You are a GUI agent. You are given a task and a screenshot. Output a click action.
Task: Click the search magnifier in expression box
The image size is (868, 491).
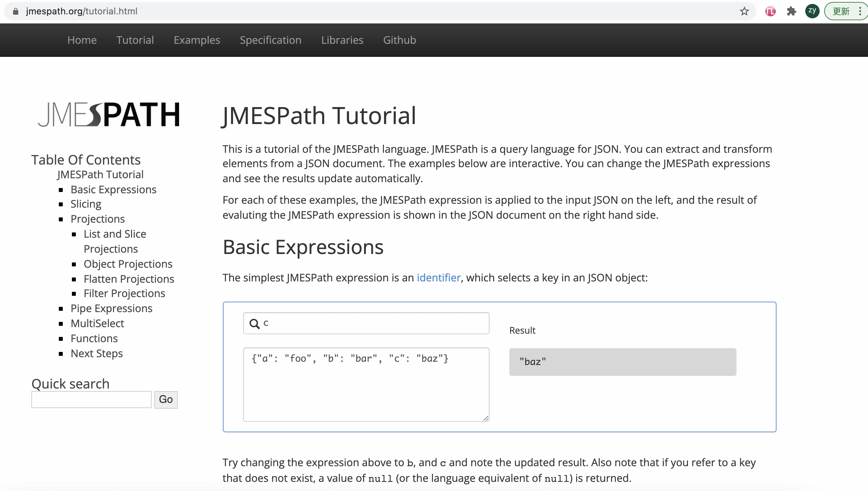point(255,324)
